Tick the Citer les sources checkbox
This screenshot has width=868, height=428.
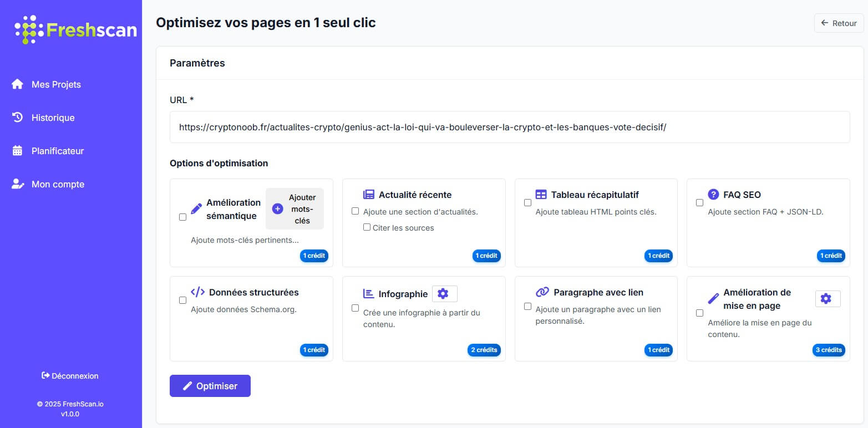pos(367,227)
